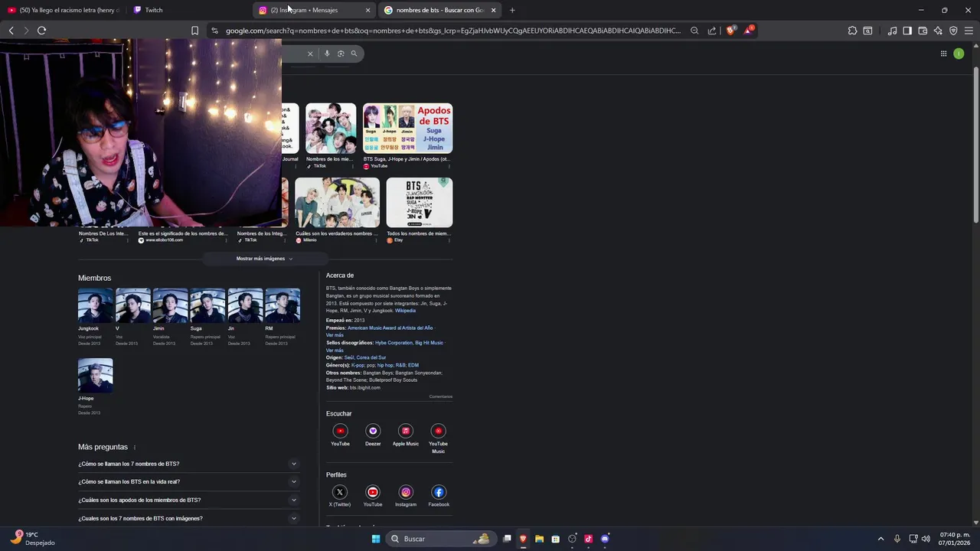Open the green Google account avatar
This screenshot has height=551, width=980.
(x=959, y=54)
